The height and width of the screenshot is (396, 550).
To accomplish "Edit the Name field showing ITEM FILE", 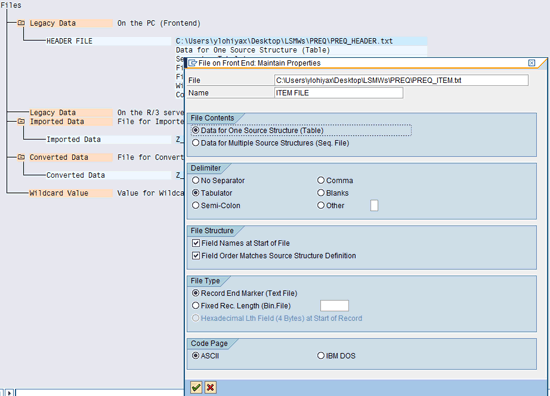I will pyautogui.click(x=338, y=93).
